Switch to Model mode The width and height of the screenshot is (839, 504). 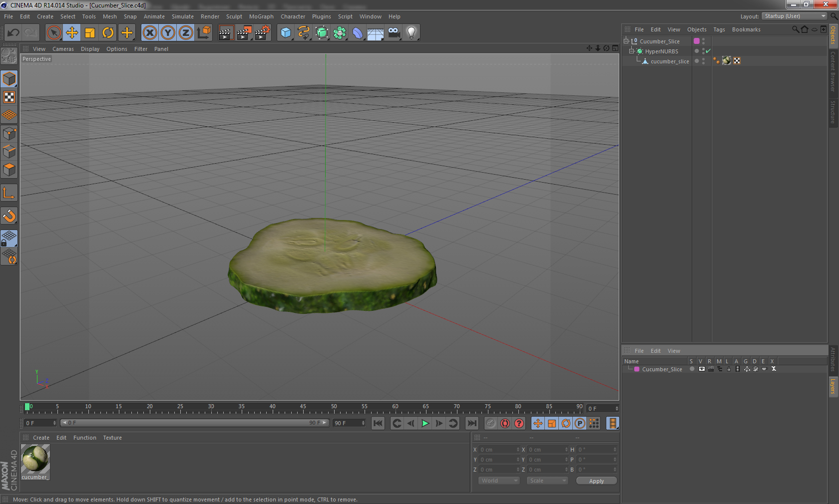[9, 79]
